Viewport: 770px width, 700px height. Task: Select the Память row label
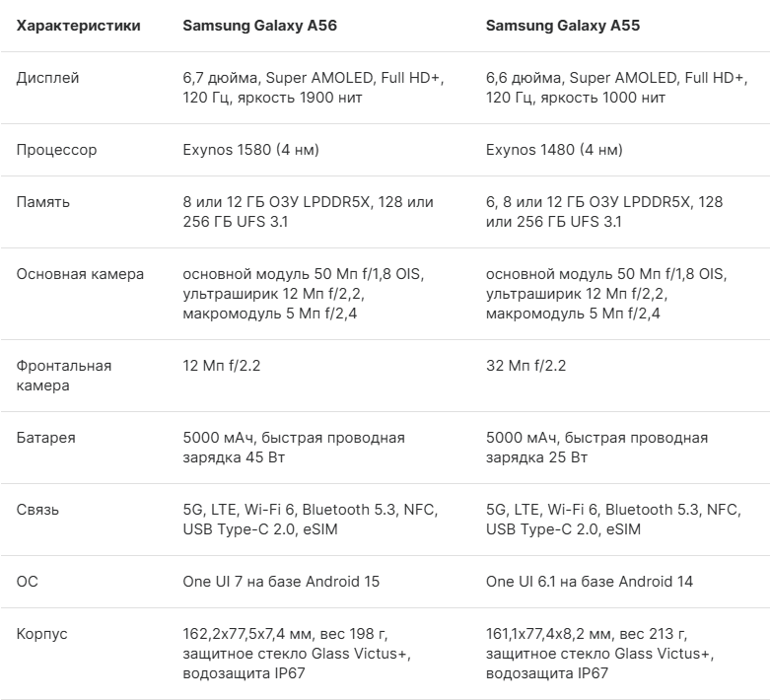(43, 202)
